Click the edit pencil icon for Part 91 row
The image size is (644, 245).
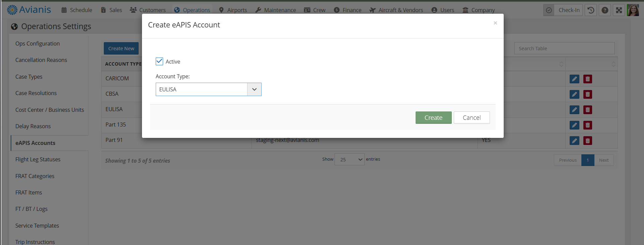[574, 141]
